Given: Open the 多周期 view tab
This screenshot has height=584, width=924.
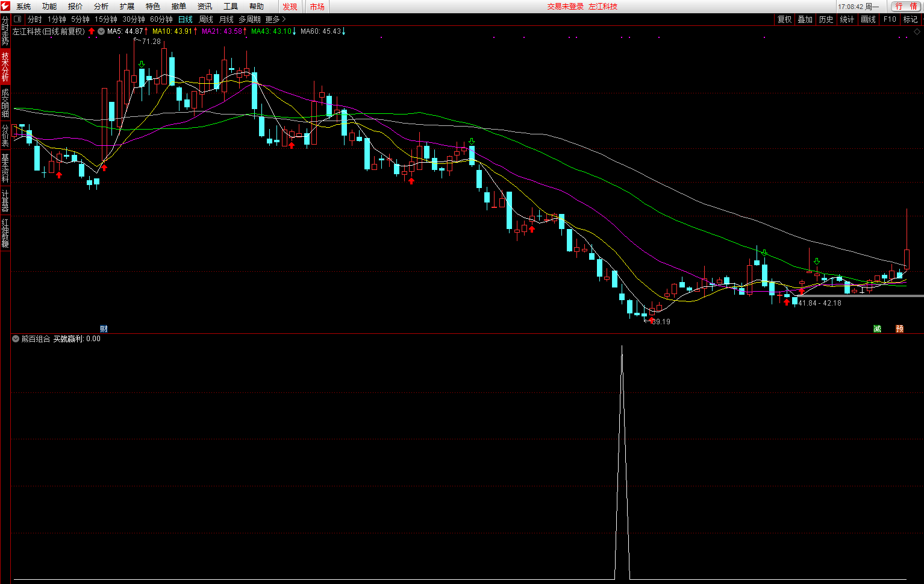Looking at the screenshot, I should (x=249, y=19).
